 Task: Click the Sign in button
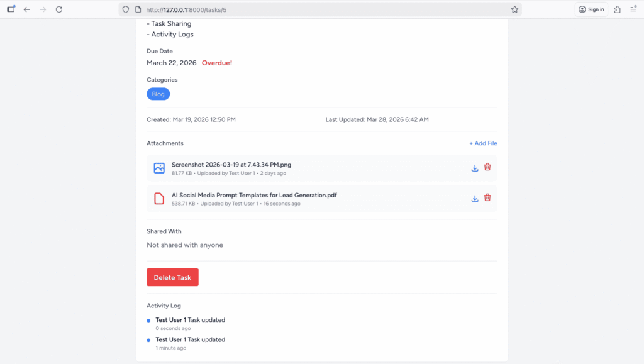click(x=591, y=9)
